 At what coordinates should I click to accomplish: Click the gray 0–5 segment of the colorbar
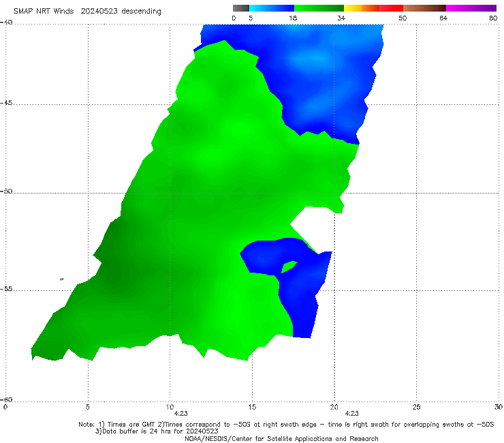pos(240,8)
